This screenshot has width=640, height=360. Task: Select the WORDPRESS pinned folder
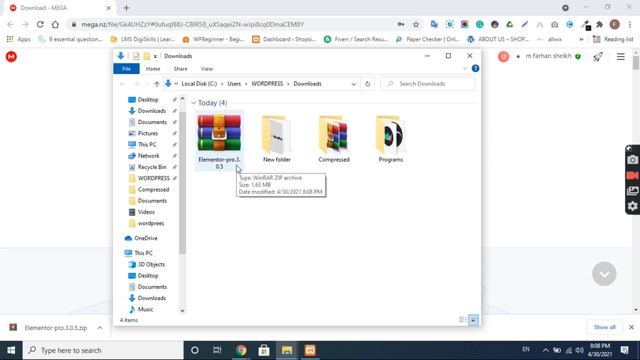(x=153, y=178)
